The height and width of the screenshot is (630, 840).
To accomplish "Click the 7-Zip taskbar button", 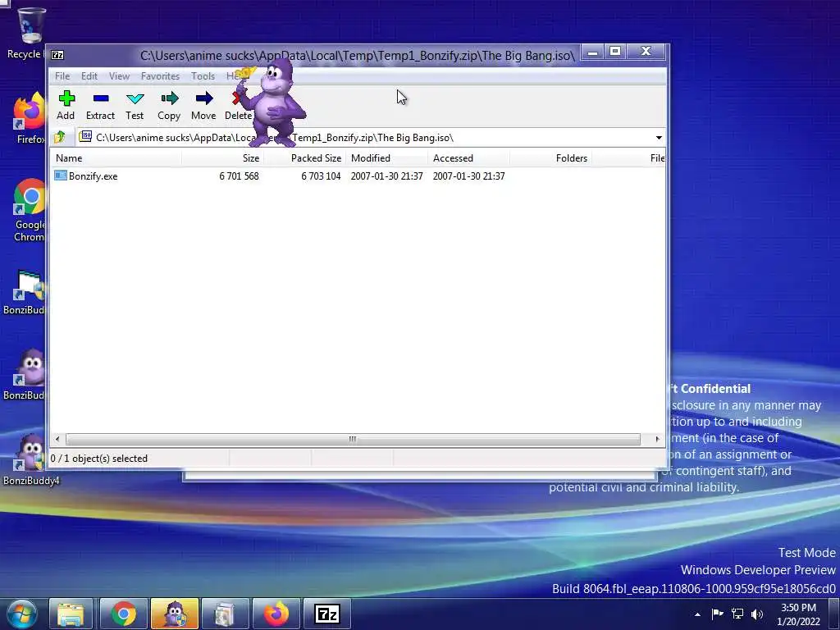I will (326, 614).
